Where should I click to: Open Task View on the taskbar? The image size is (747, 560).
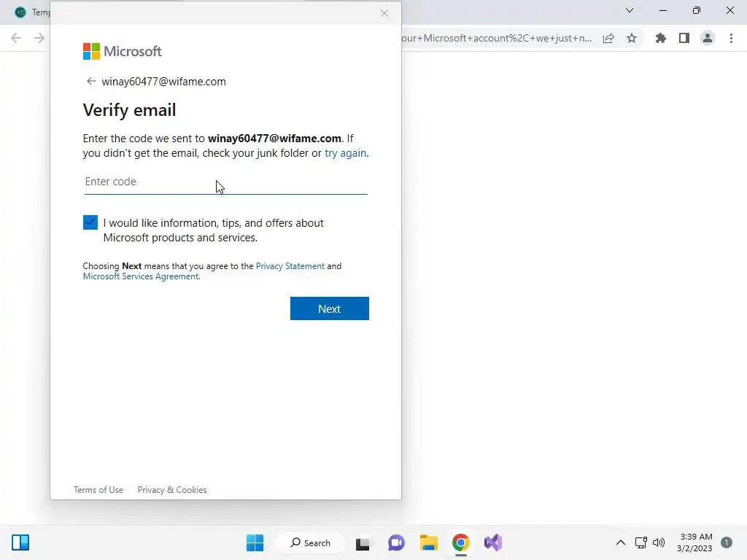pyautogui.click(x=363, y=542)
